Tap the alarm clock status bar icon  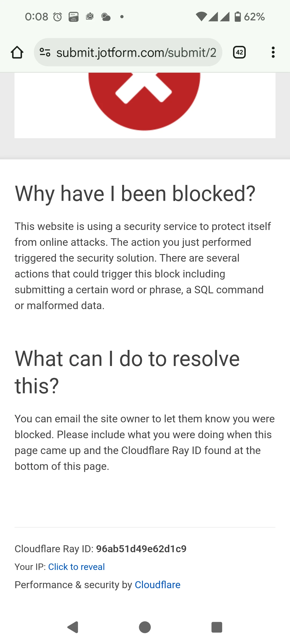click(x=57, y=17)
